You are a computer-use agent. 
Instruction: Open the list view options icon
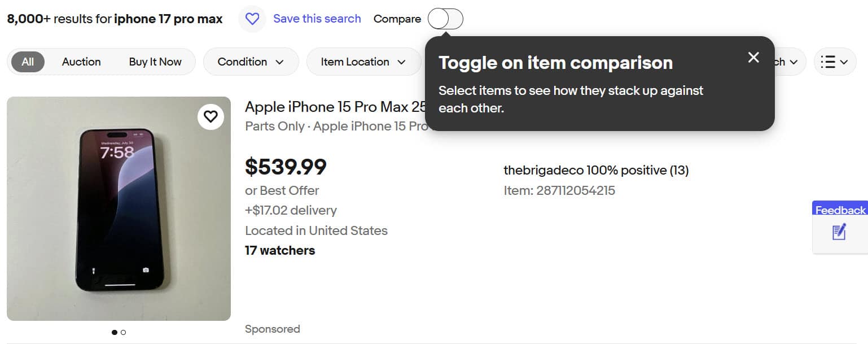(x=834, y=62)
